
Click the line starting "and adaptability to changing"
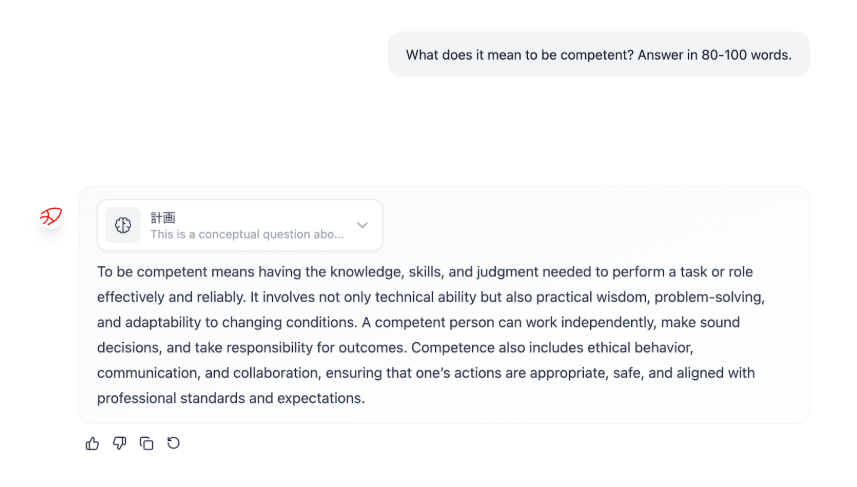[x=418, y=323]
